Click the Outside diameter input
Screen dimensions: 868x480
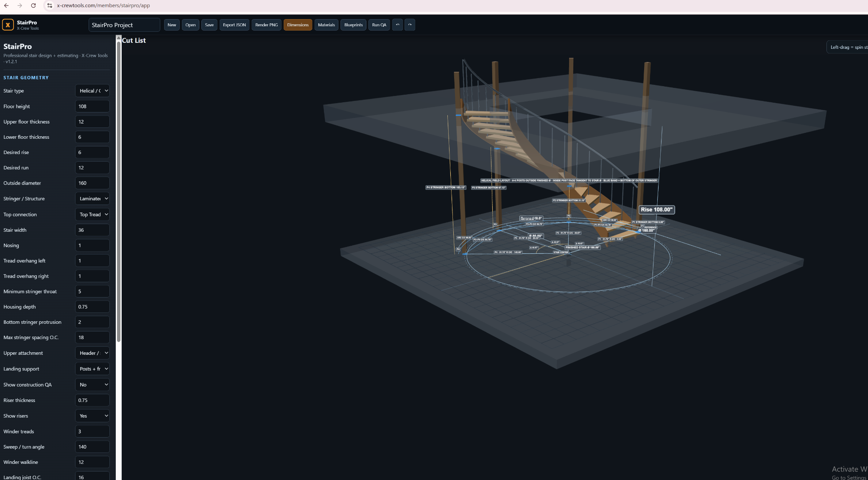pyautogui.click(x=92, y=183)
